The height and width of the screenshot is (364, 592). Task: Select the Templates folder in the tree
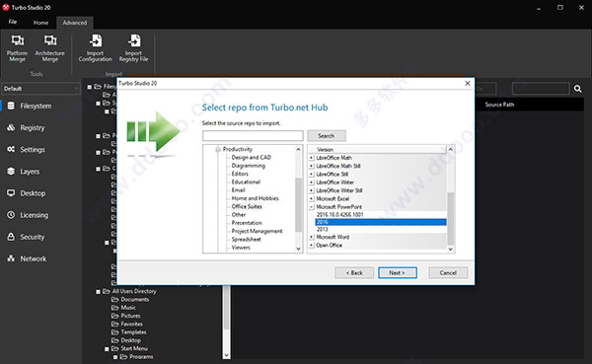133,332
